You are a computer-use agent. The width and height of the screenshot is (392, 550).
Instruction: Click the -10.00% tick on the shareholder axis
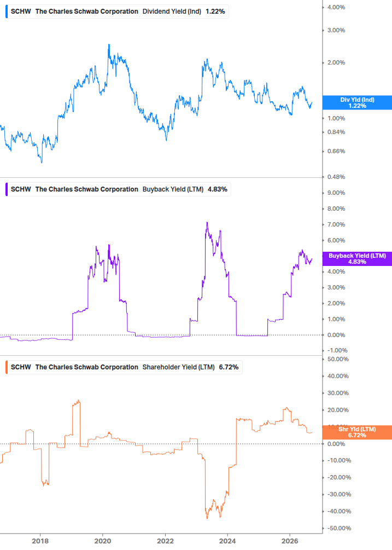point(339,461)
